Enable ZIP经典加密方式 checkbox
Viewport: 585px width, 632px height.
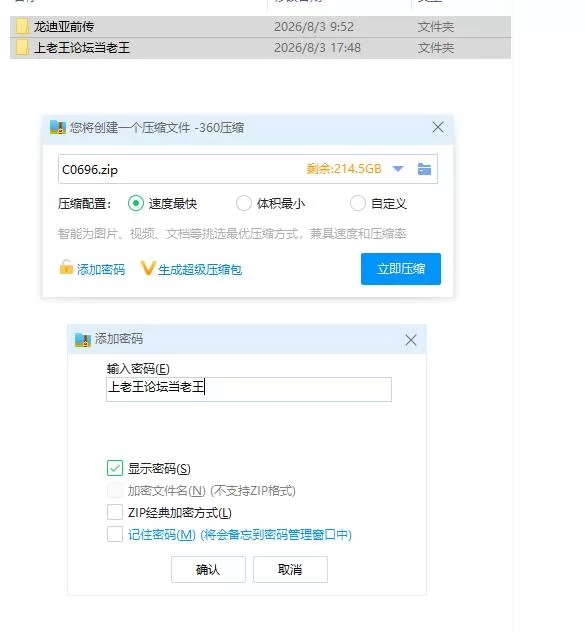(115, 512)
